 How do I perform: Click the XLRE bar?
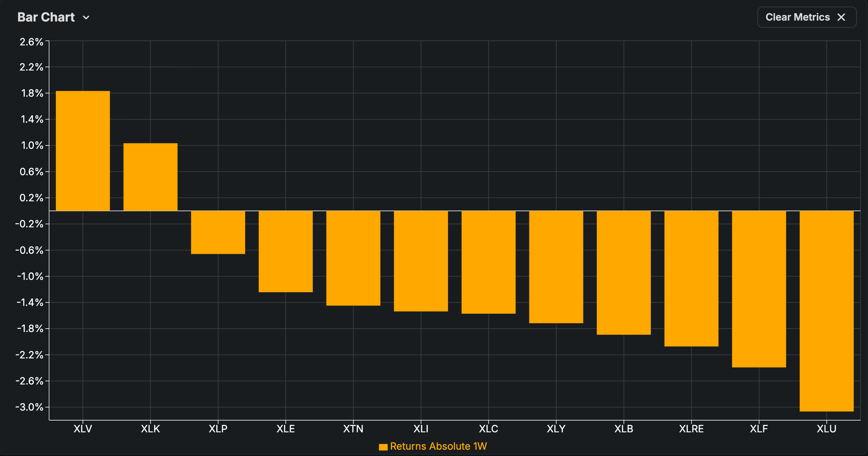(x=691, y=279)
